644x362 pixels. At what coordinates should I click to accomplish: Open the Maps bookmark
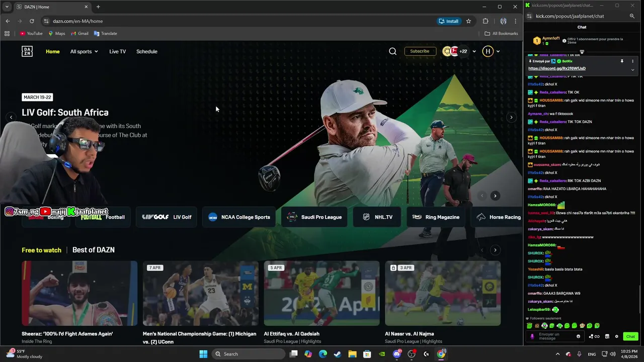pyautogui.click(x=57, y=34)
